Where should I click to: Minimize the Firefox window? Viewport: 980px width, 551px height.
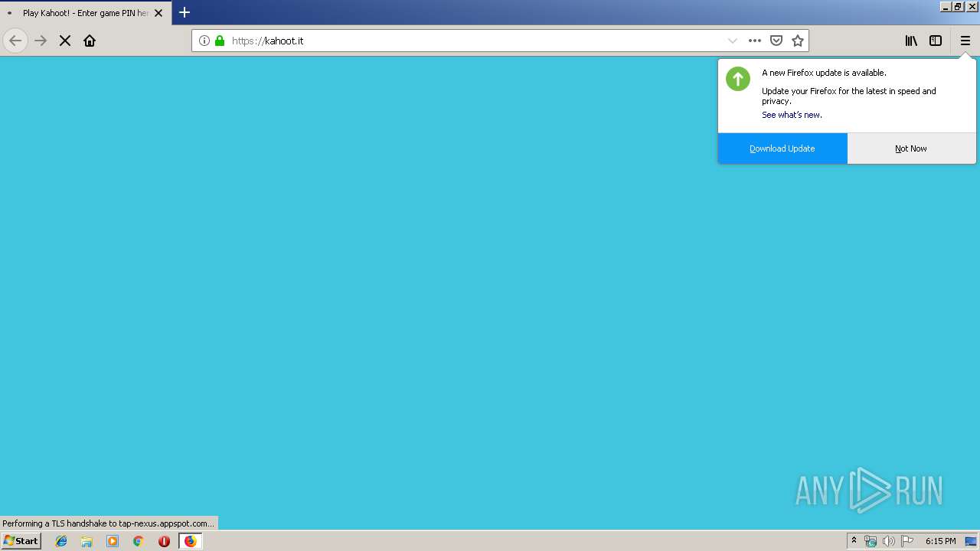[x=946, y=6]
